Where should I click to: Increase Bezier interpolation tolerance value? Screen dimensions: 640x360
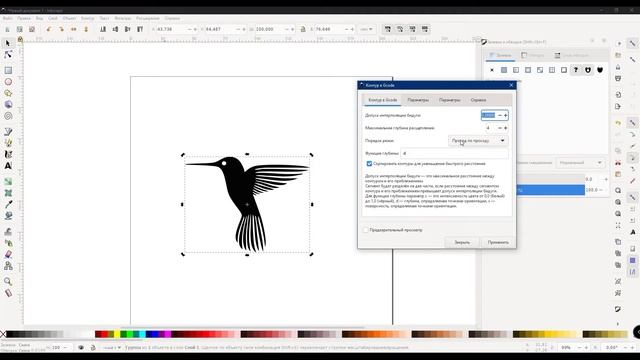[505, 116]
